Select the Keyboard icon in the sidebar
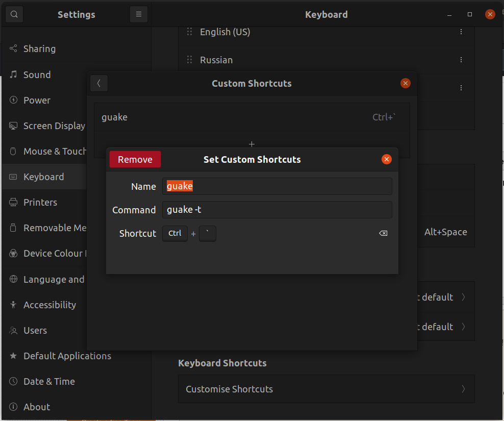Viewport: 504px width, 421px height. click(13, 177)
